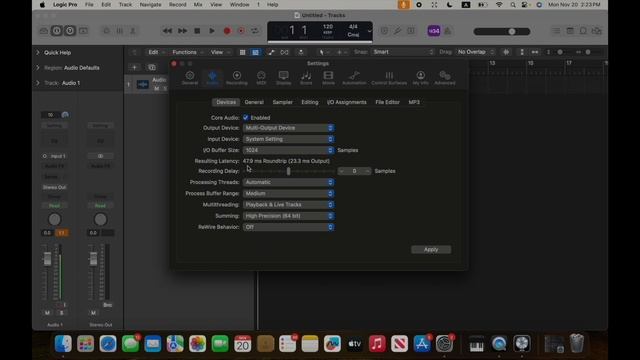Open the Input Device dropdown
This screenshot has height=360, width=640.
click(x=289, y=139)
